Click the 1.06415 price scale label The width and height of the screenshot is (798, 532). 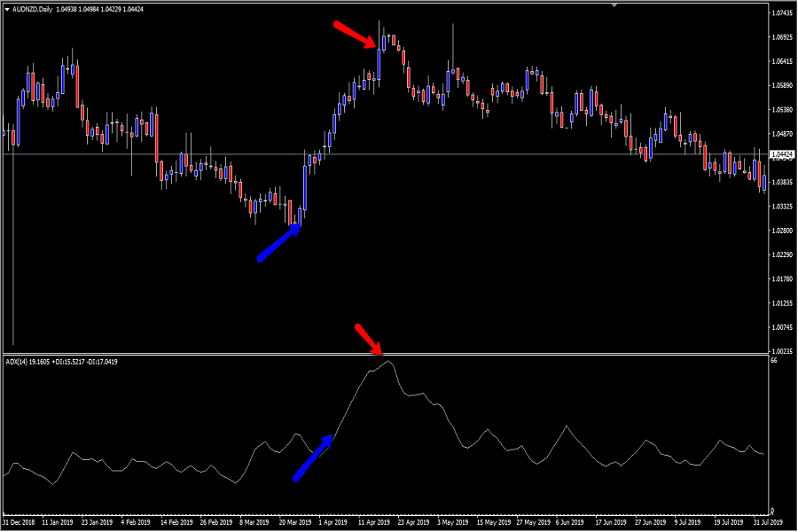[783, 61]
